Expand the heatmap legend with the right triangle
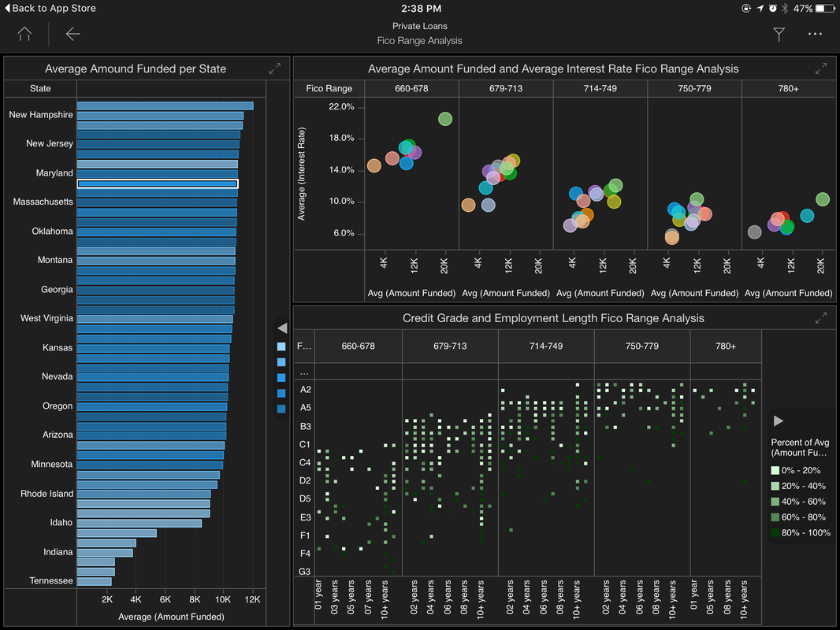The height and width of the screenshot is (630, 840). (779, 421)
